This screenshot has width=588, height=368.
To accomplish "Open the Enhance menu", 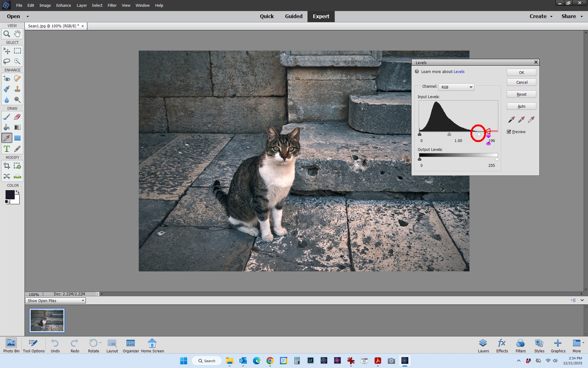I will pyautogui.click(x=63, y=5).
